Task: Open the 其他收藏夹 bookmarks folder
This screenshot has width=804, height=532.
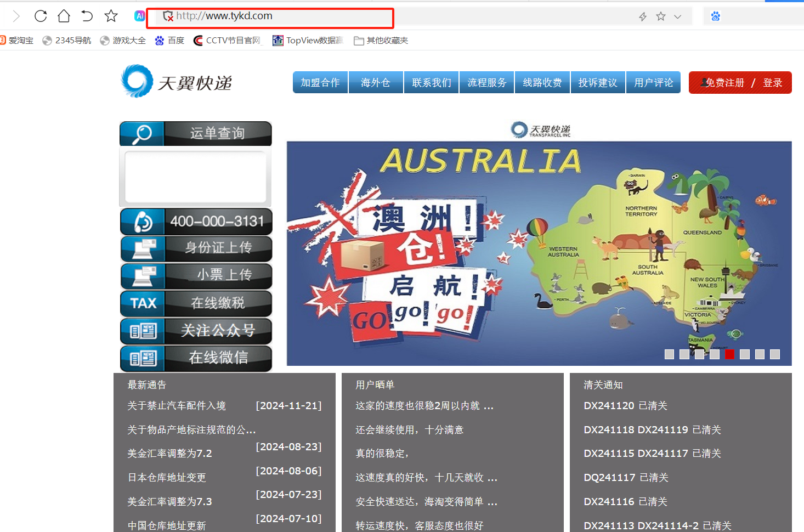Action: (x=381, y=41)
